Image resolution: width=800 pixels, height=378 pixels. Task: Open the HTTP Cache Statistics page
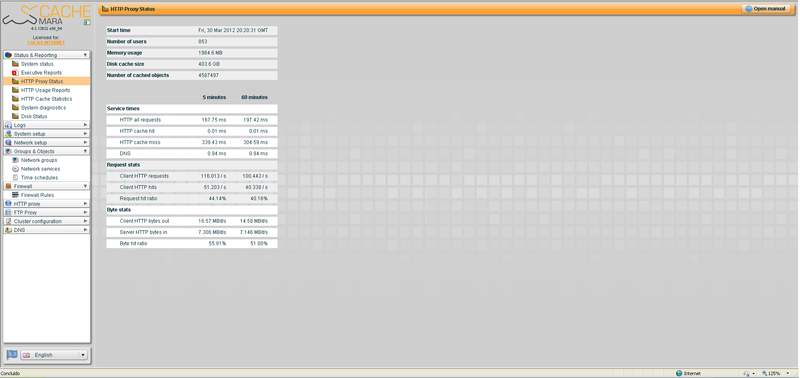tap(46, 99)
